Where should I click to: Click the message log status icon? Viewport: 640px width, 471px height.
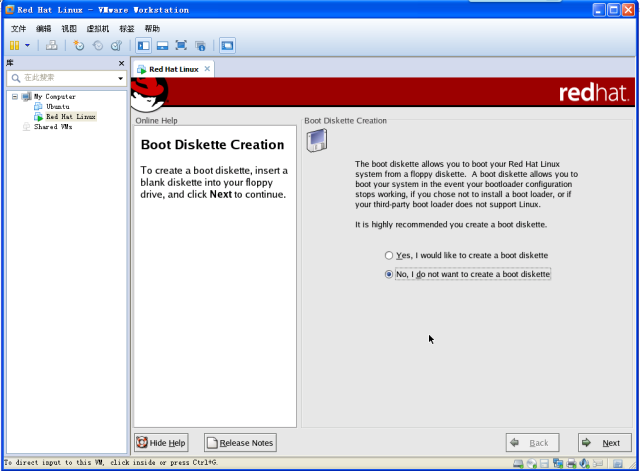tap(618, 464)
